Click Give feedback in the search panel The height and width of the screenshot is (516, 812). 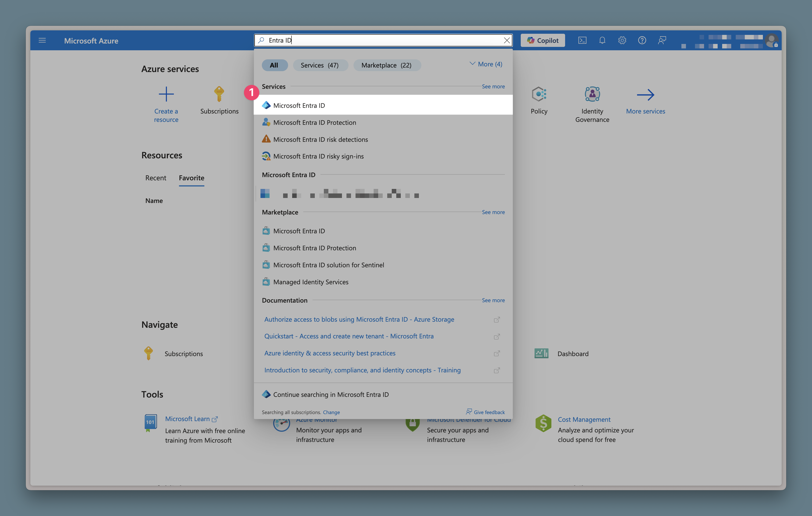coord(485,412)
